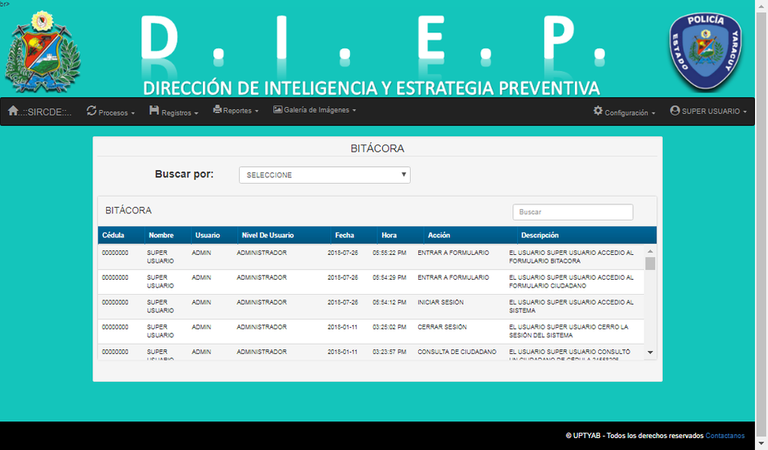Click the home icon beside SIRCDE

pos(13,111)
